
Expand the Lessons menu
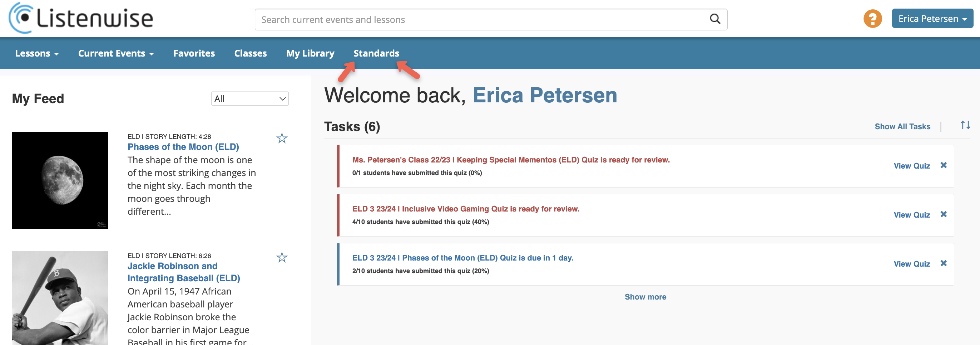37,53
